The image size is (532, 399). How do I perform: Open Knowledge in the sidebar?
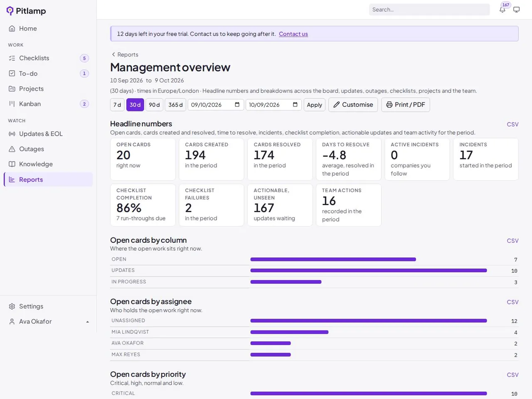tap(48, 164)
